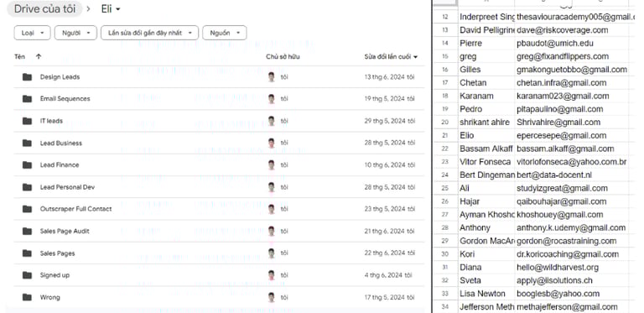
Task: Sort by the Tên column header
Action: [19, 57]
